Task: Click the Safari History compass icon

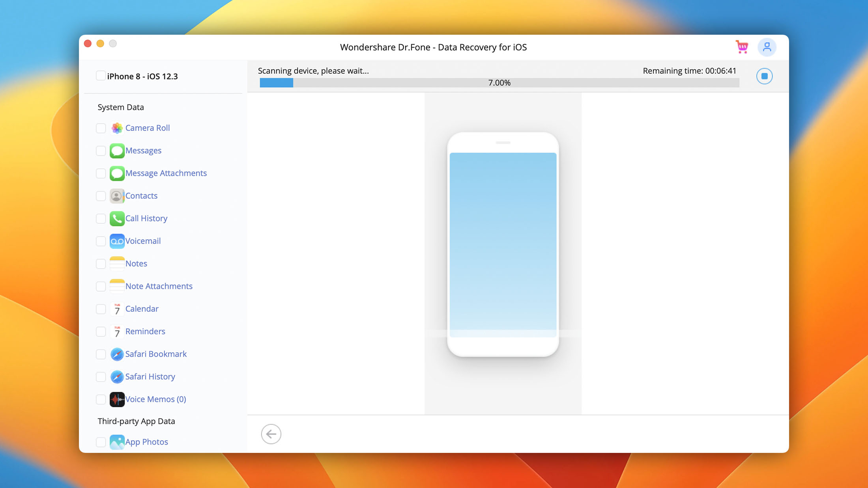Action: [117, 377]
